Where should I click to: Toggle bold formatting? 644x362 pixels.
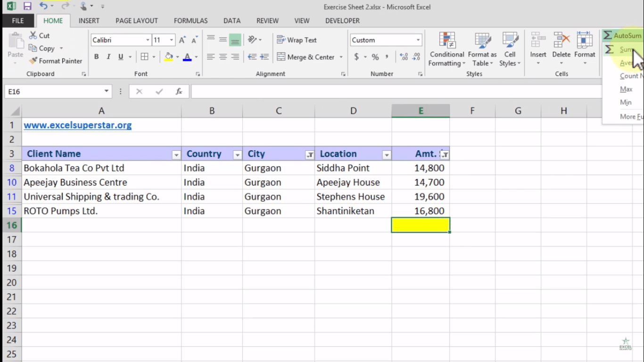(96, 57)
